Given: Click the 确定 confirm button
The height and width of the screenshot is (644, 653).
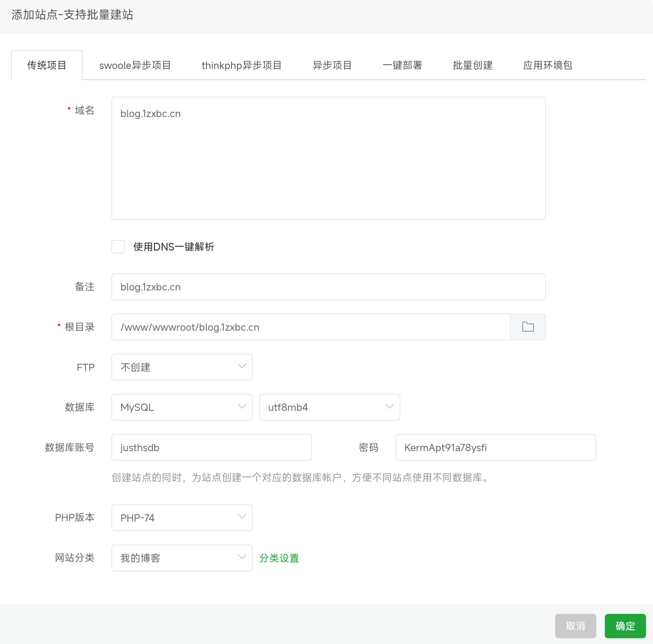Looking at the screenshot, I should tap(625, 626).
